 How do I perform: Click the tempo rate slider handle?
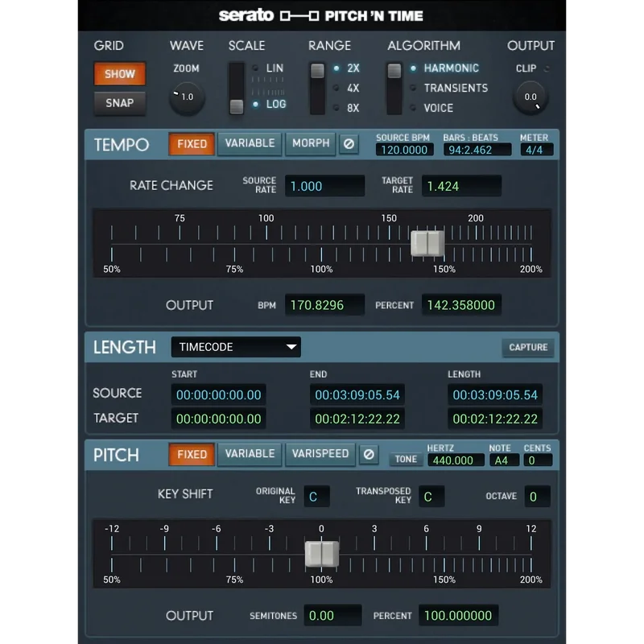(427, 243)
